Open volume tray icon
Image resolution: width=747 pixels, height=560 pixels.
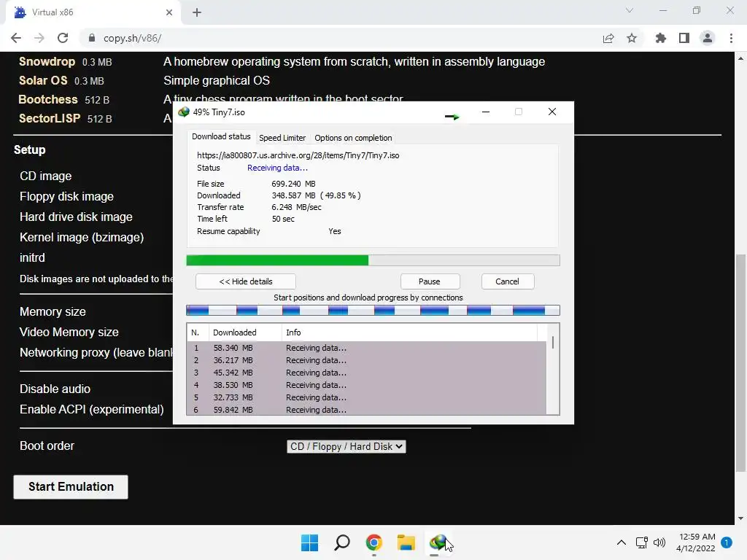point(659,542)
